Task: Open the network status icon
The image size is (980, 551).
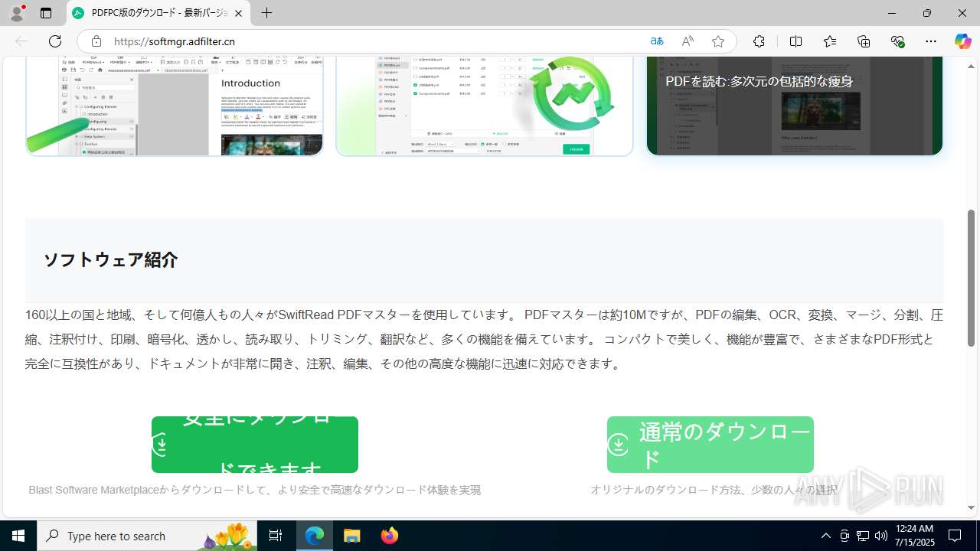Action: pyautogui.click(x=863, y=536)
